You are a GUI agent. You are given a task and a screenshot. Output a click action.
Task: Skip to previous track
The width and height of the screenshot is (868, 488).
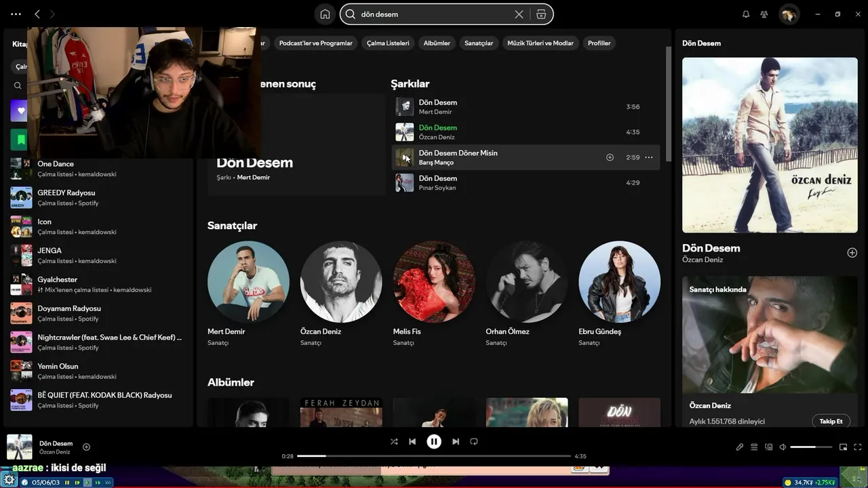pyautogui.click(x=412, y=441)
